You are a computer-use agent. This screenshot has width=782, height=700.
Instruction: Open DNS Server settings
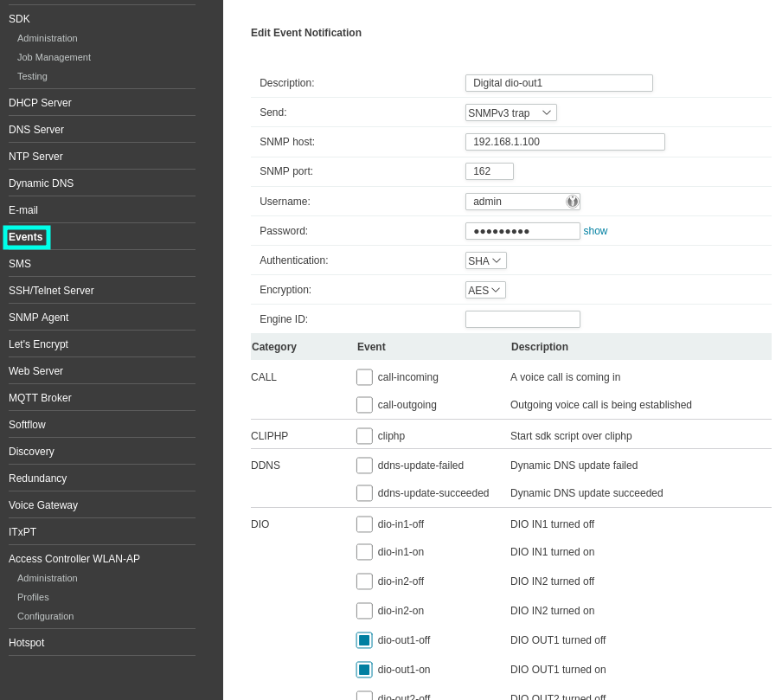[36, 130]
